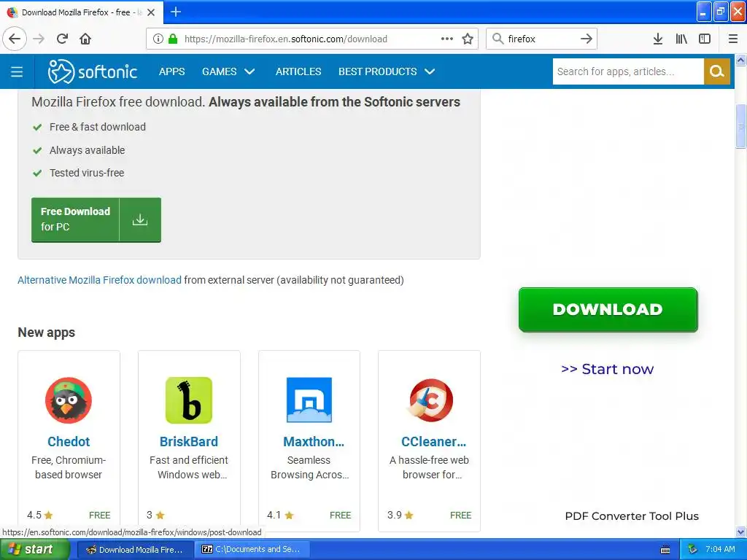Open Softonic site hamburger menu
747x560 pixels.
[x=17, y=72]
